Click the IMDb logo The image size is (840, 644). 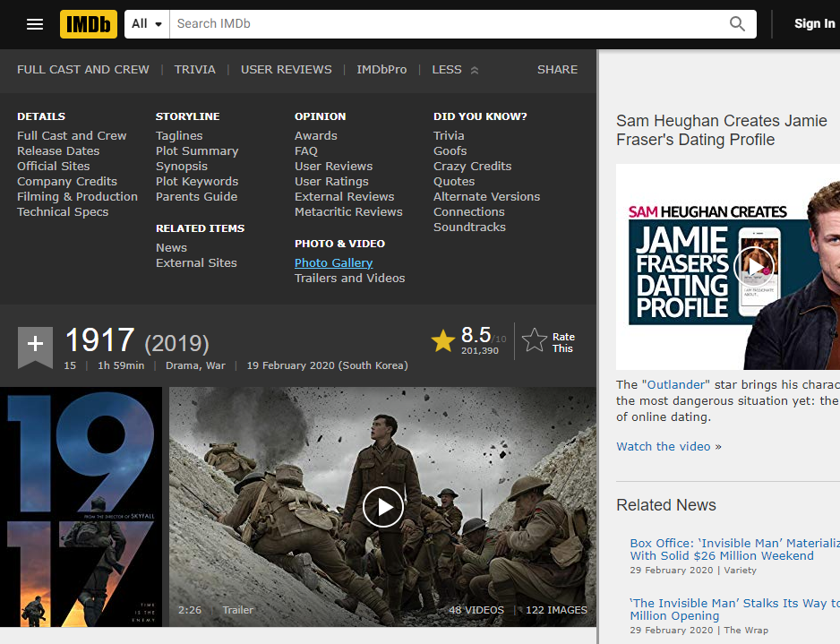click(x=89, y=24)
